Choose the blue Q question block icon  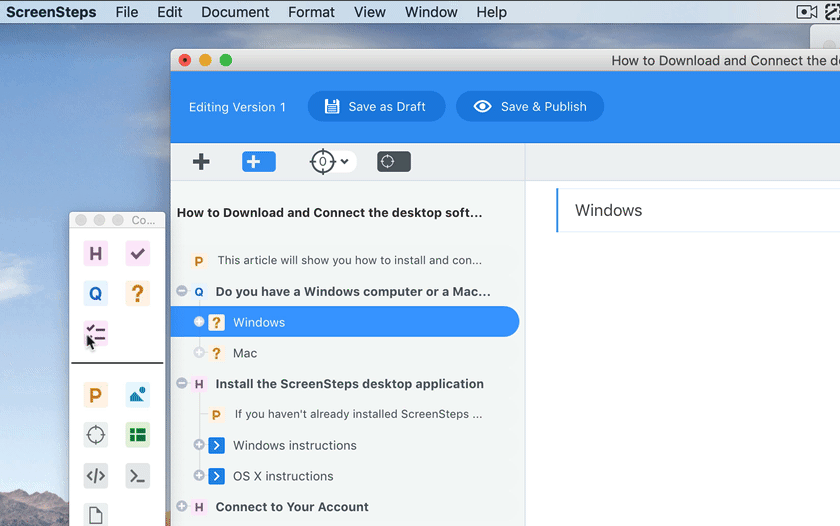coord(96,294)
